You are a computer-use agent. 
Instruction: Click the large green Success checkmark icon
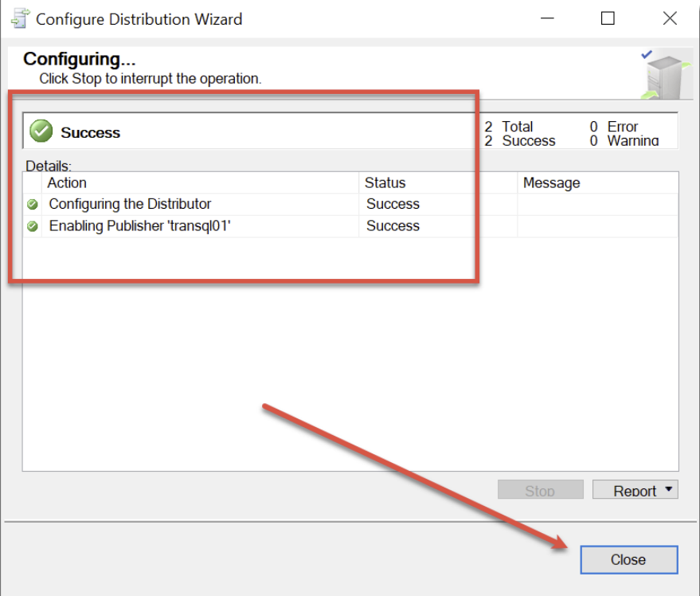[41, 131]
